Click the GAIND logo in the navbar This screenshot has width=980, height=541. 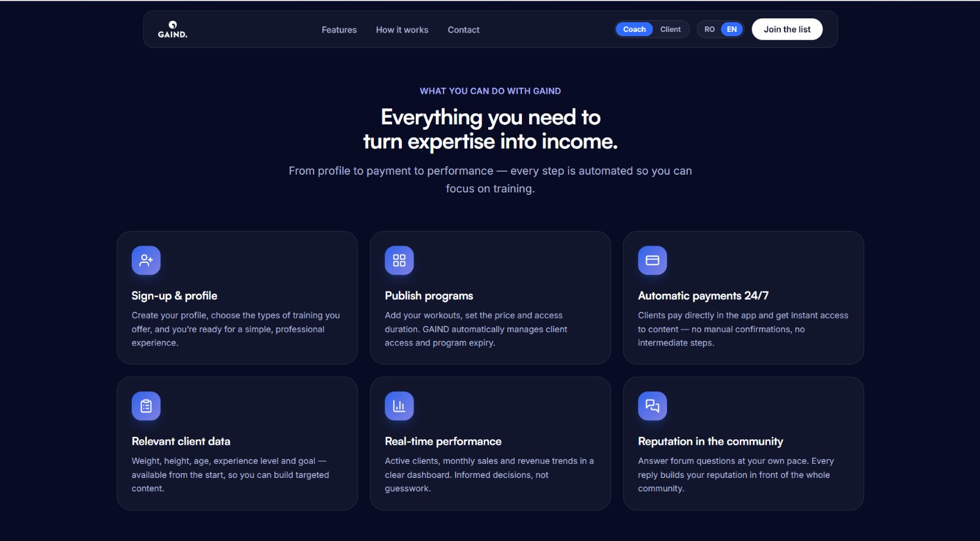tap(173, 29)
